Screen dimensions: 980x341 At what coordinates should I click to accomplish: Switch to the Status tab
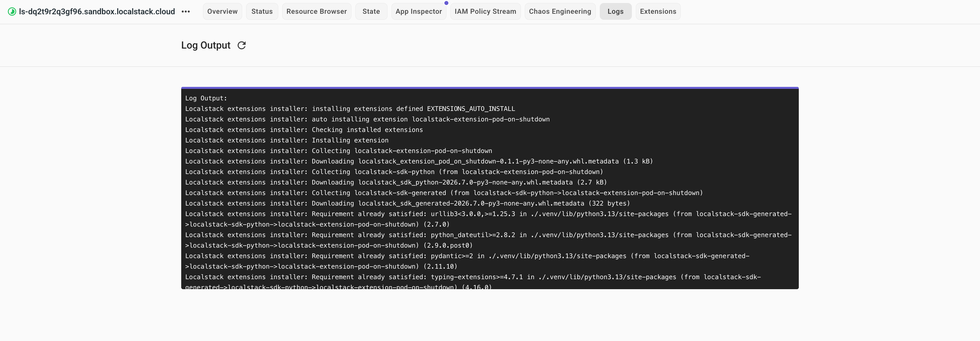(x=262, y=12)
